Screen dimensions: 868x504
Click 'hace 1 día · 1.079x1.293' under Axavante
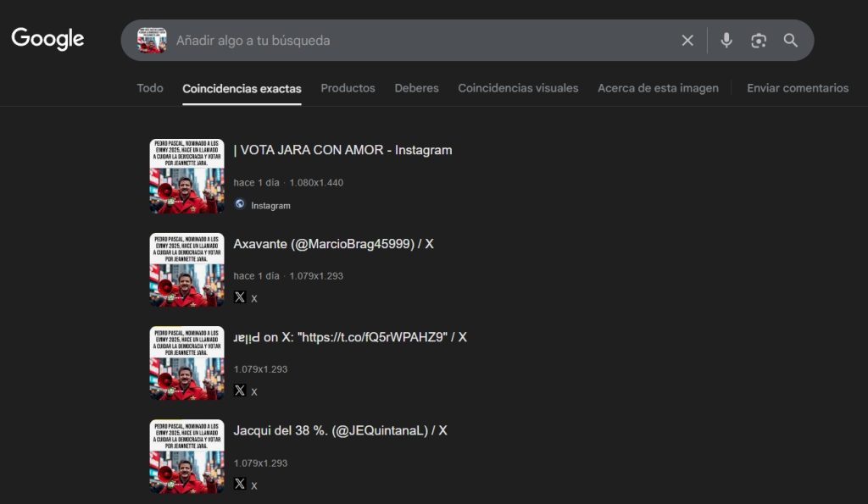pyautogui.click(x=288, y=276)
